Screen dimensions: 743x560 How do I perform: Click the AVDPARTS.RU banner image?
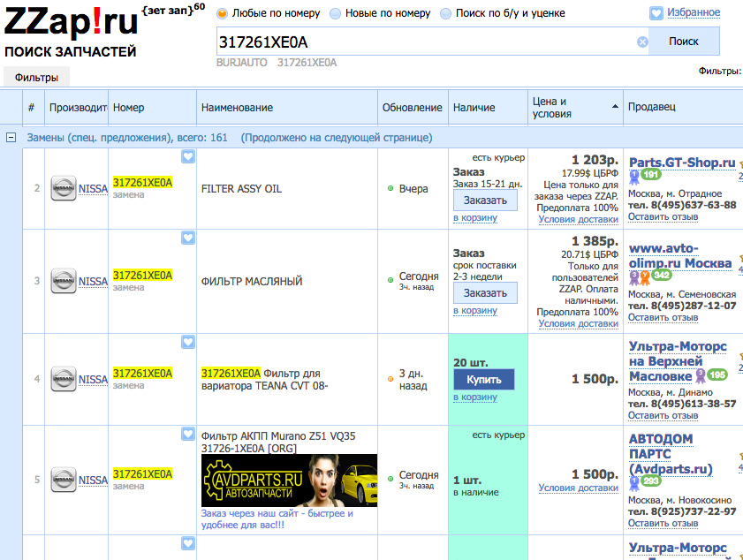289,481
